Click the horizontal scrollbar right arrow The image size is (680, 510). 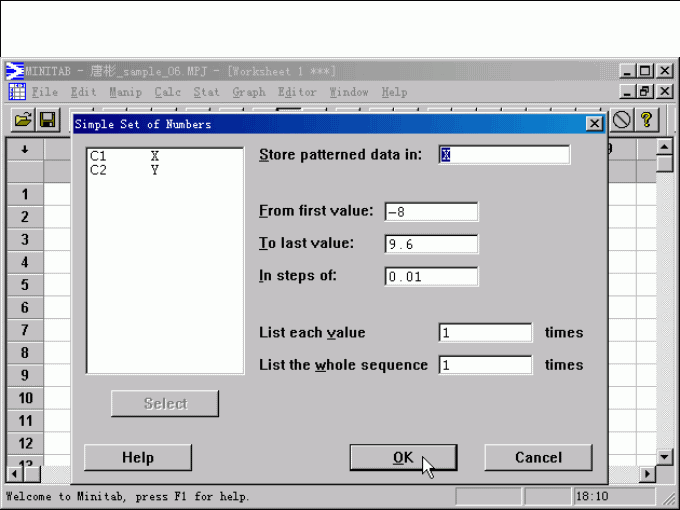tap(648, 473)
